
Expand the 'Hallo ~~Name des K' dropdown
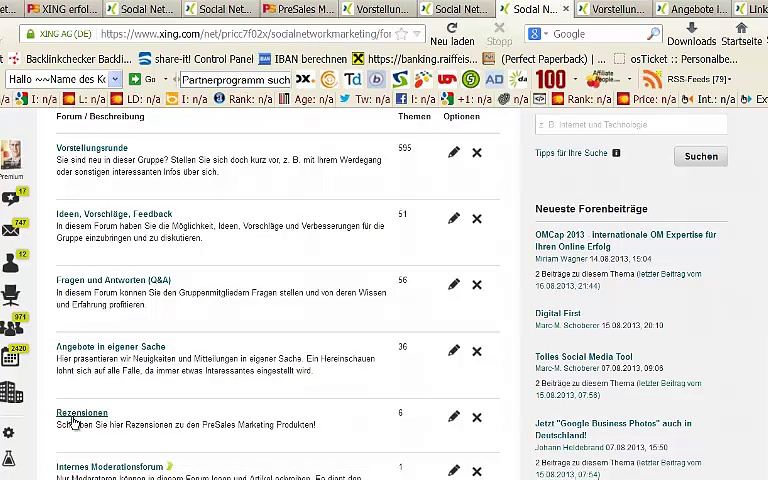pyautogui.click(x=116, y=79)
